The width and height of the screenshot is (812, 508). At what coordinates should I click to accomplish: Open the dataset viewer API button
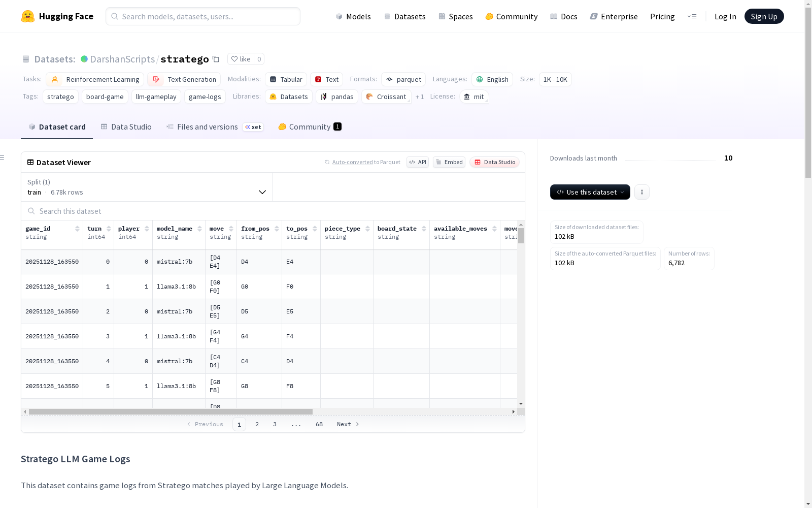click(418, 162)
